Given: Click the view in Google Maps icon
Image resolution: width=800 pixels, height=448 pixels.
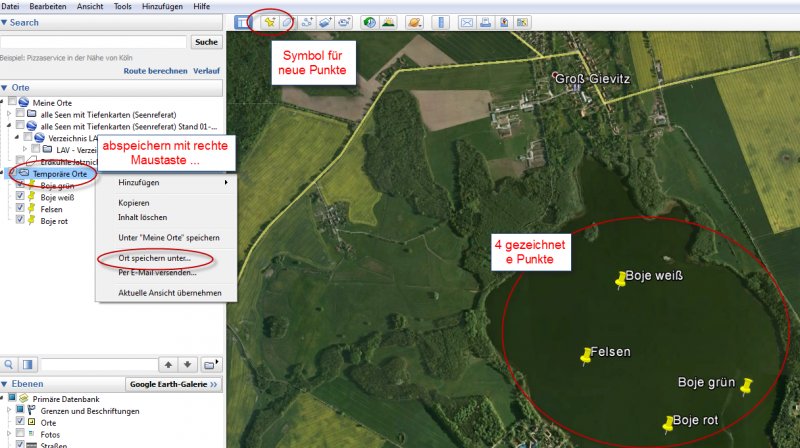Looking at the screenshot, I should (504, 22).
